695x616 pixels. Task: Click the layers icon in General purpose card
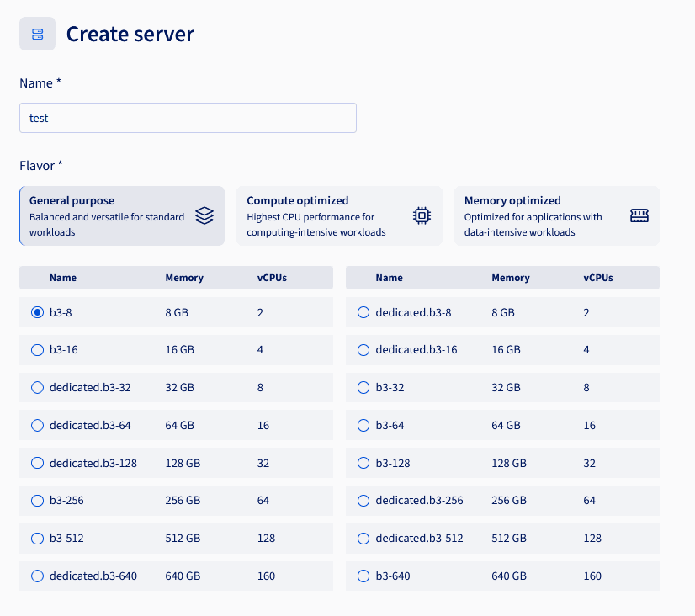[x=204, y=215]
